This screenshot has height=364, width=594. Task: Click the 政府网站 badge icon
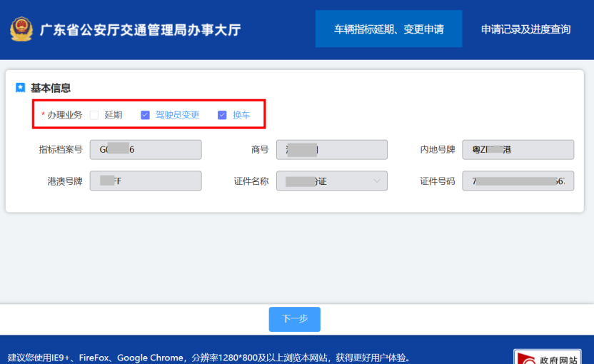click(548, 357)
